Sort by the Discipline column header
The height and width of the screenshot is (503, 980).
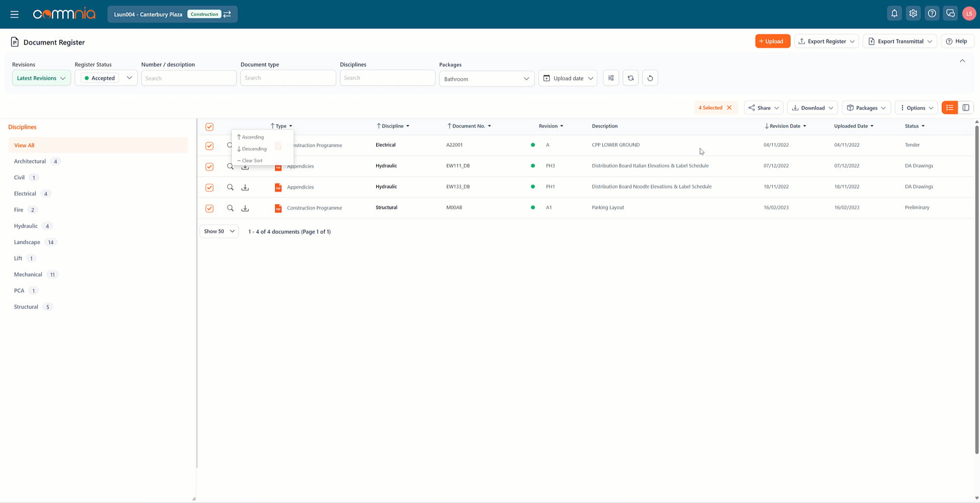point(393,126)
